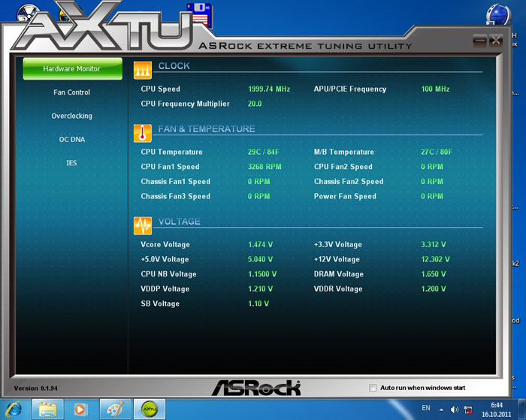Open Windows Explorer folder in taskbar
The image size is (526, 420).
tap(47, 409)
